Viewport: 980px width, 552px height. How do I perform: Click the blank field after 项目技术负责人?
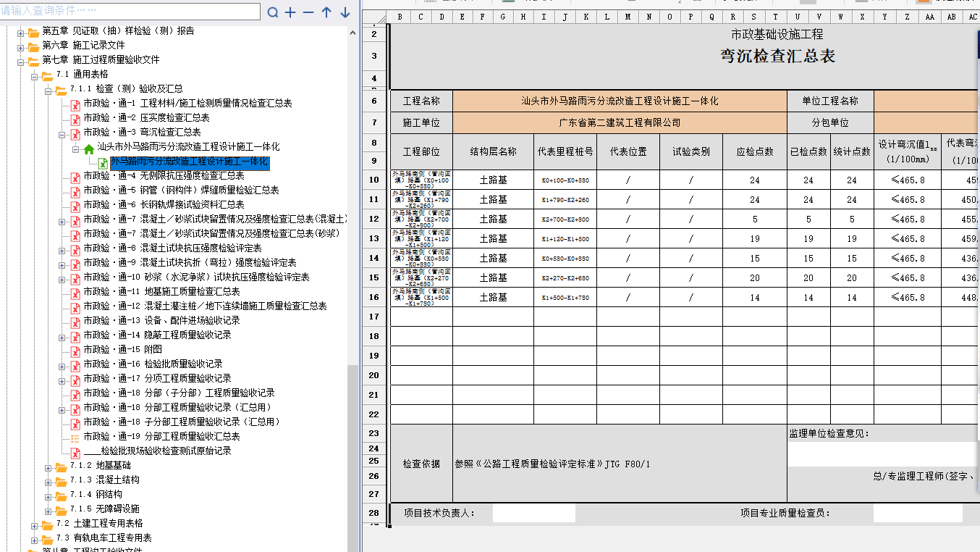[533, 514]
